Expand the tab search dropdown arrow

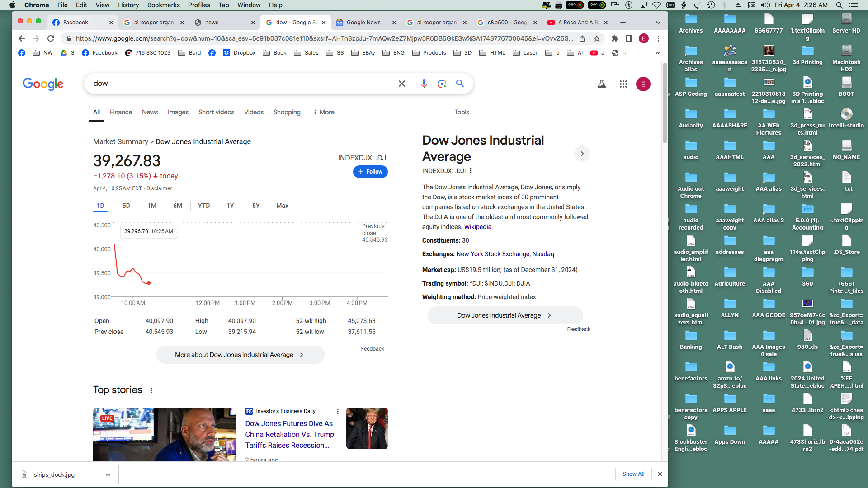tap(658, 23)
